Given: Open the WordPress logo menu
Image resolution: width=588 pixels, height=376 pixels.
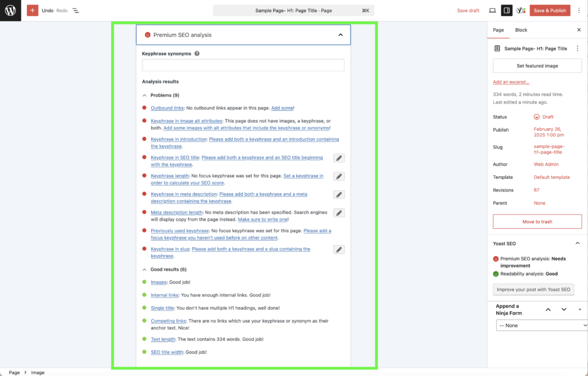Looking at the screenshot, I should [x=9, y=10].
